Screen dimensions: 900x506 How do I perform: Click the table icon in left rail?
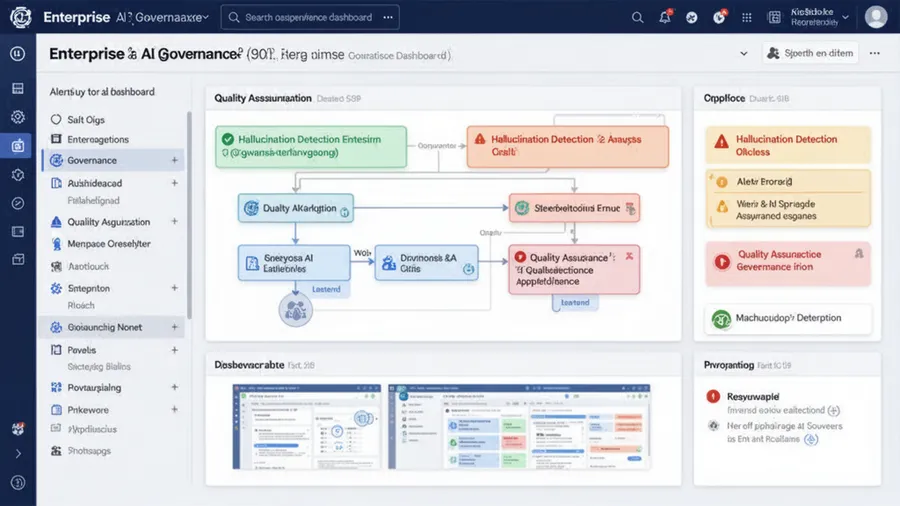coord(18,88)
